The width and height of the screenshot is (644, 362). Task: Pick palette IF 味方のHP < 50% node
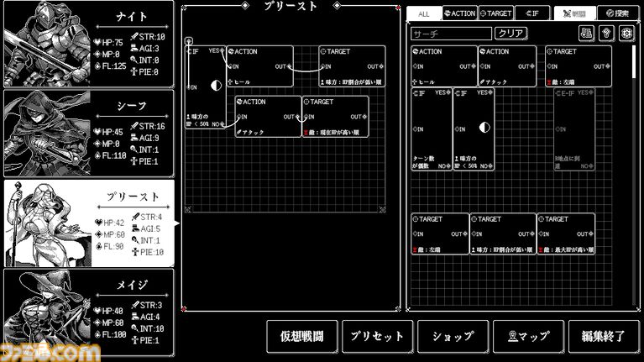coord(474,129)
